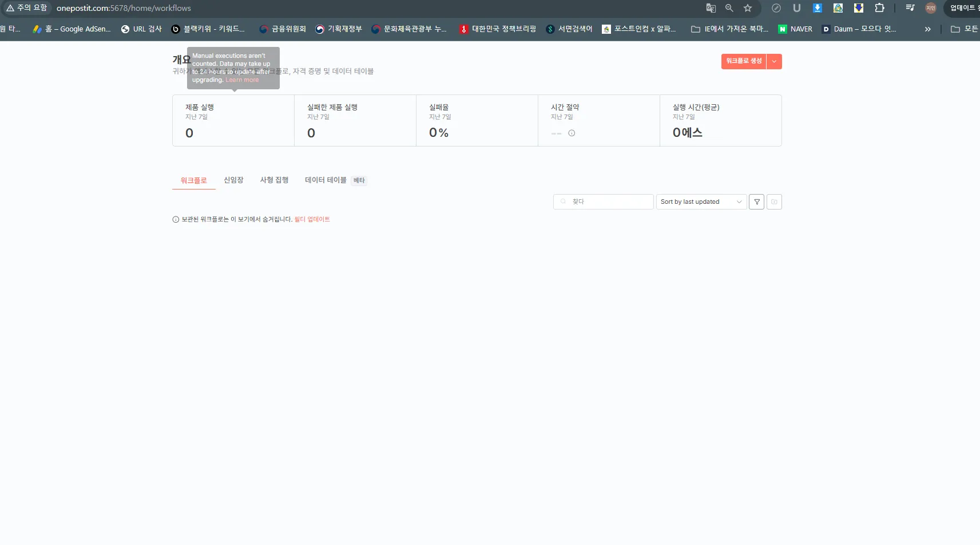Switch to the 신임장 tab
Viewport: 980px width, 545px height.
pyautogui.click(x=233, y=180)
